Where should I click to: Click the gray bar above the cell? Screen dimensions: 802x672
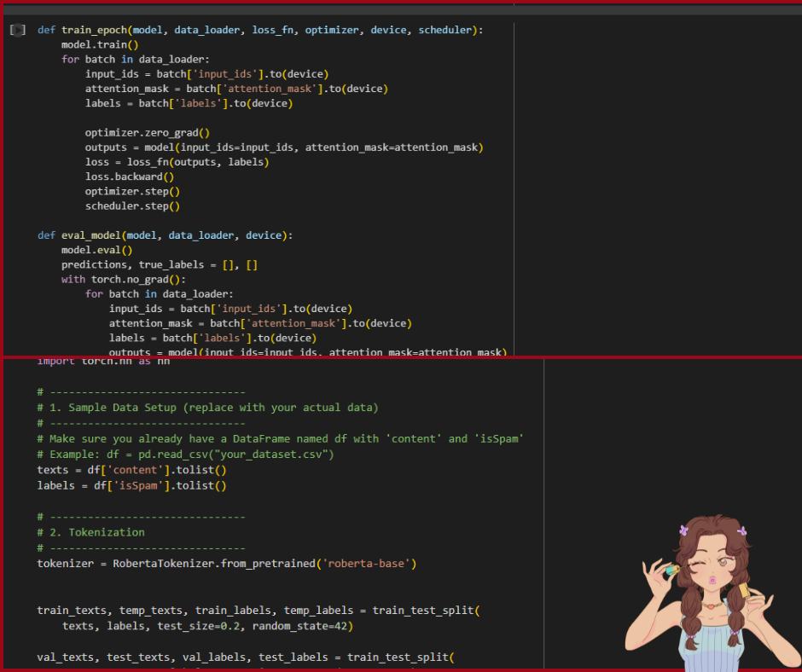(x=402, y=9)
